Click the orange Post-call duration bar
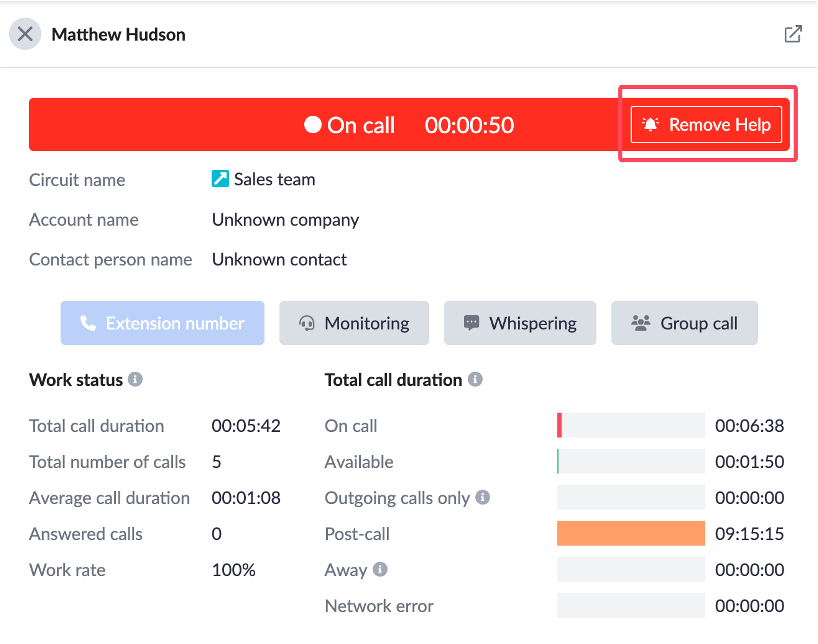Screen dimensions: 818x644 [x=631, y=533]
